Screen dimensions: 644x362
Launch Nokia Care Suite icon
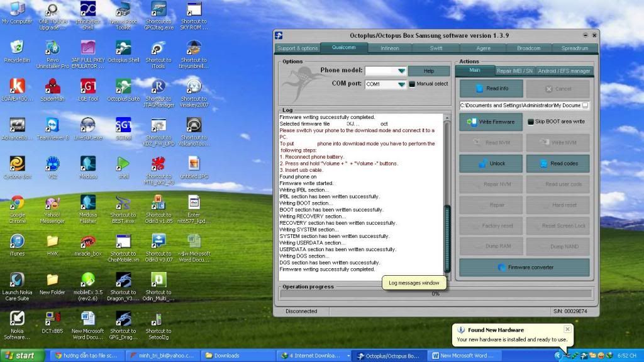17,286
